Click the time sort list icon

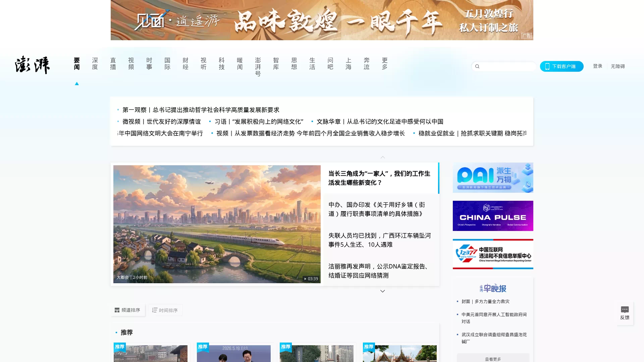[155, 310]
